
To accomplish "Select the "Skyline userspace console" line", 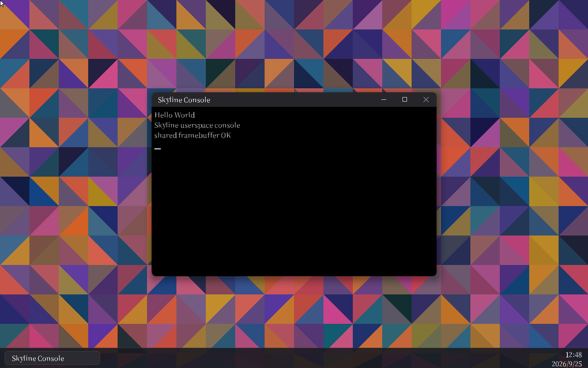I will [x=197, y=125].
